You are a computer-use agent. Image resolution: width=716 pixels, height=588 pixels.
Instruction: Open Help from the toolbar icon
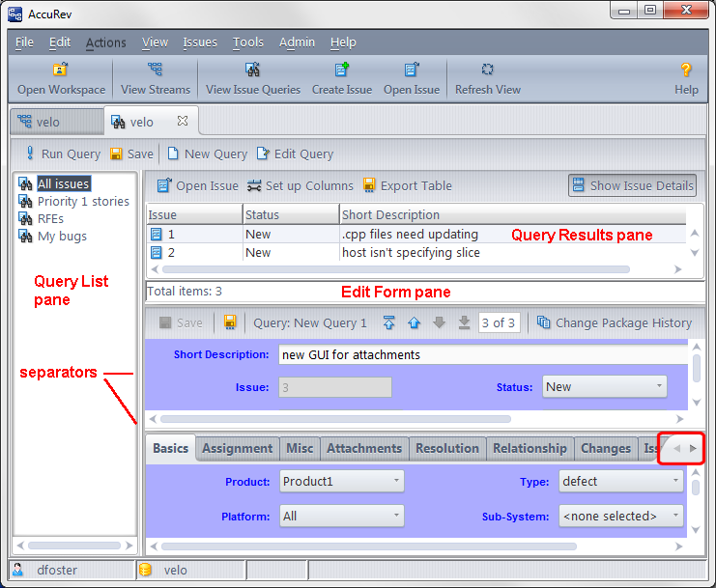pos(686,70)
